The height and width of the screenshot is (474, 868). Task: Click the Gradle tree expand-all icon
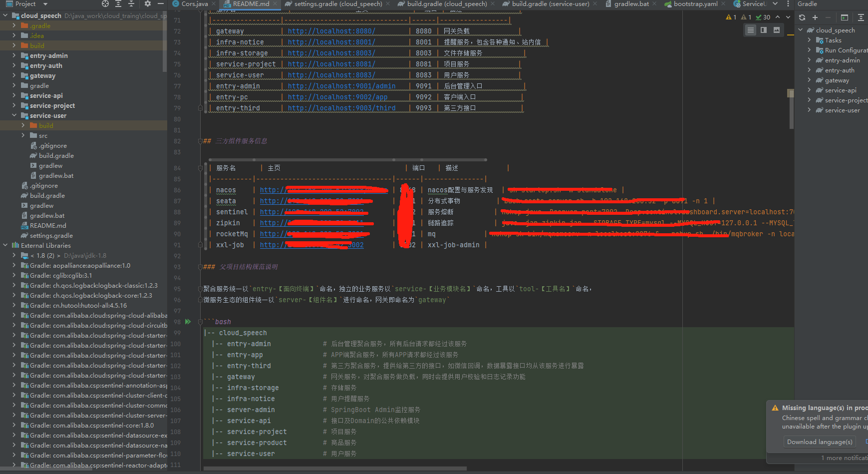click(861, 17)
